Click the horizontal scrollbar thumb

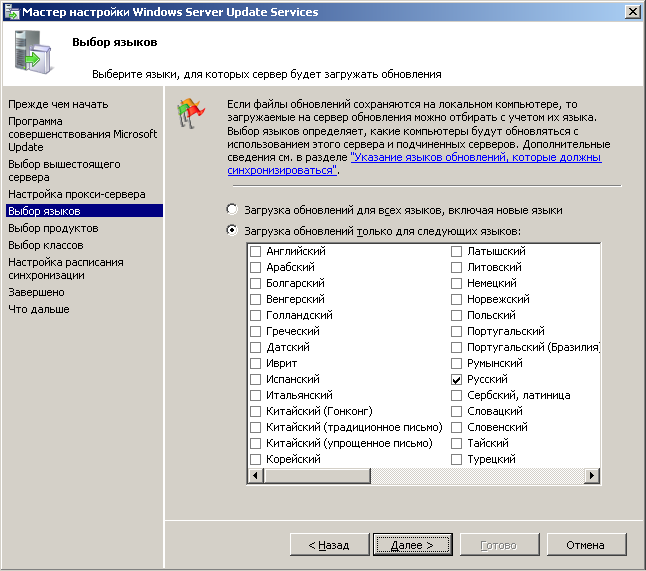click(317, 475)
